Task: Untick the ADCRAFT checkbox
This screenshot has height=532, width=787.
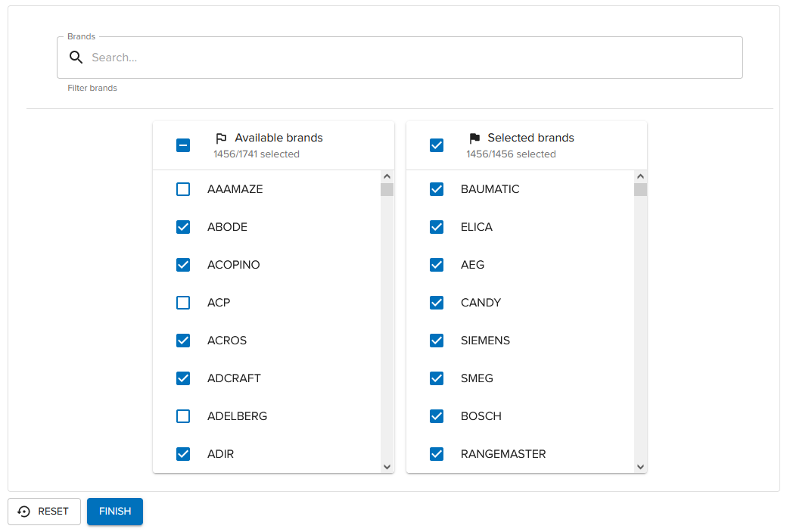Action: click(183, 378)
